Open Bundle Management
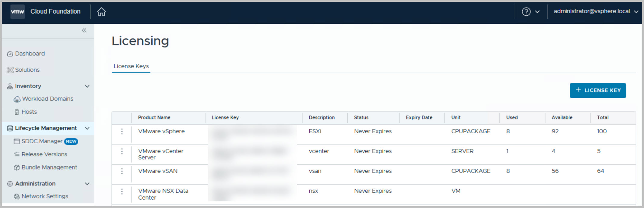This screenshot has width=644, height=208. coord(49,167)
